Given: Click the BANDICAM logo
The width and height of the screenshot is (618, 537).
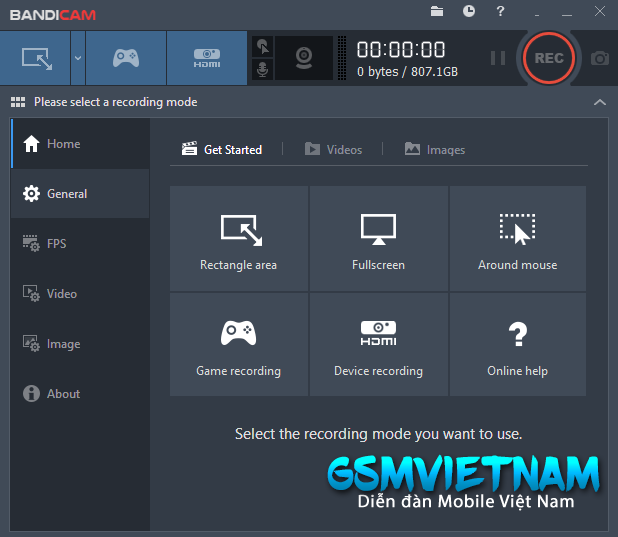Looking at the screenshot, I should (53, 15).
